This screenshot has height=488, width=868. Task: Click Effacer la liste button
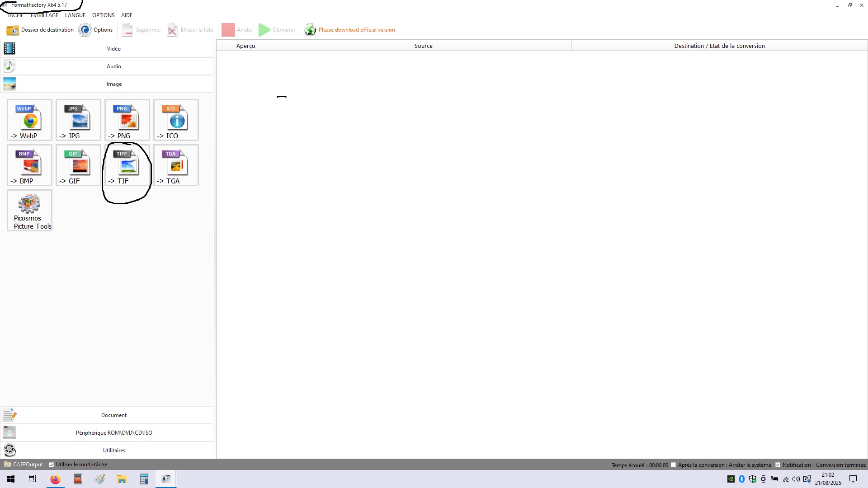(190, 30)
